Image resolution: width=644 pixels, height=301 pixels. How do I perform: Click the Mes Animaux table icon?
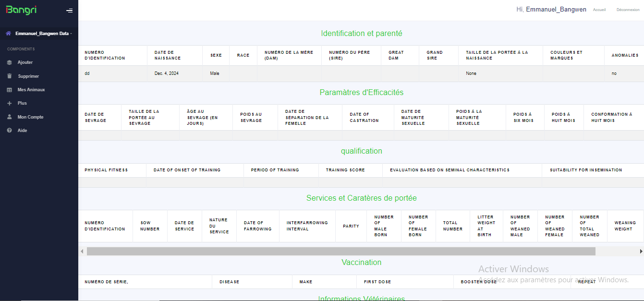[9, 90]
